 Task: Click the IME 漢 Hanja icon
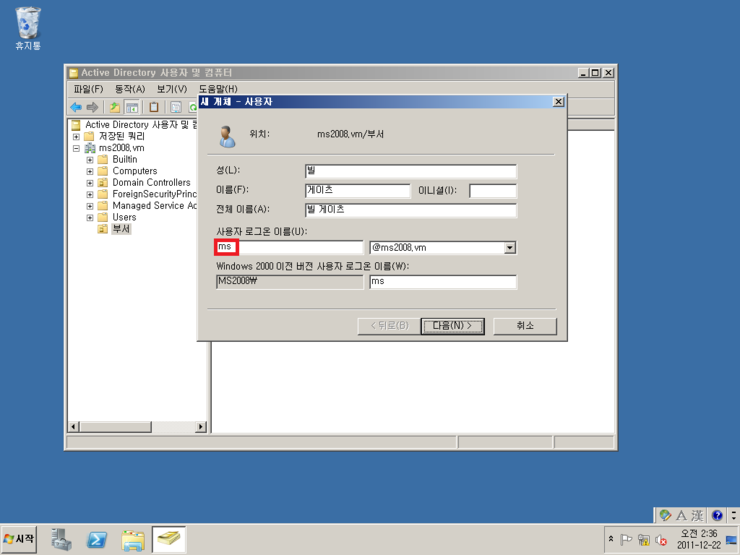coord(697,515)
